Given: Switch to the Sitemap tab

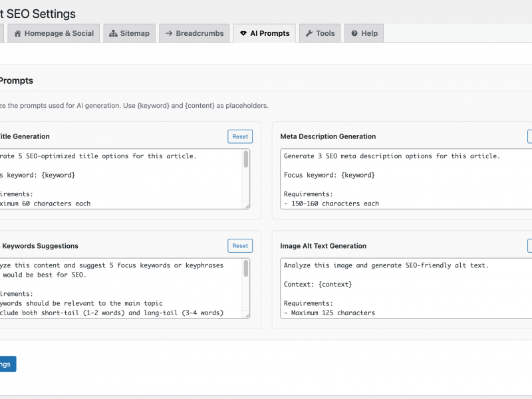Looking at the screenshot, I should point(130,33).
